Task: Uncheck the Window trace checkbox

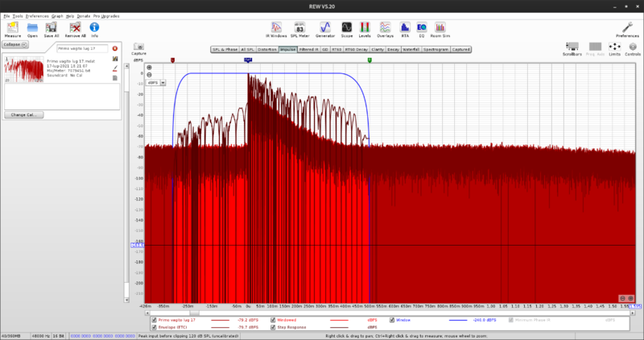Action: (392, 319)
